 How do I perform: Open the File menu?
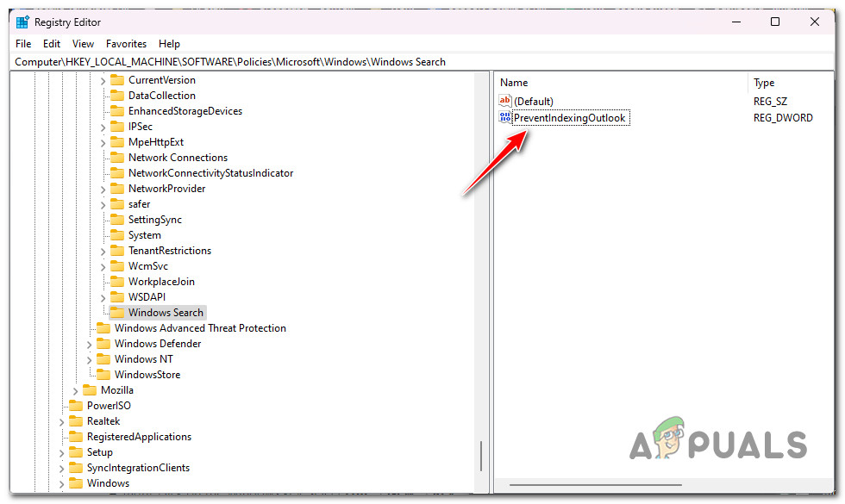click(23, 44)
